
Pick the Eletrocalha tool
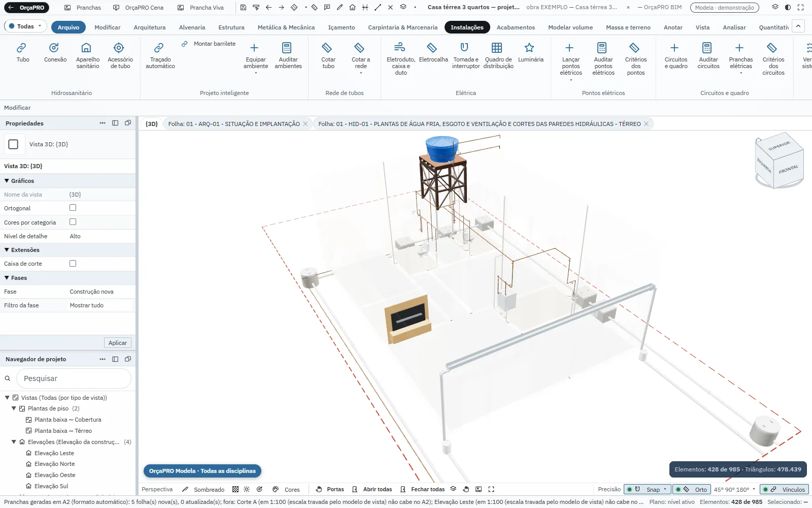[433, 53]
